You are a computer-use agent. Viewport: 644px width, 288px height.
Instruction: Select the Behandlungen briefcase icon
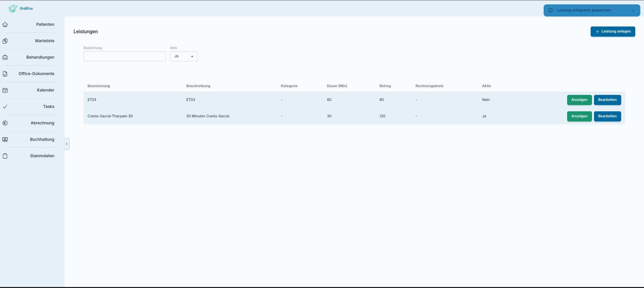pyautogui.click(x=5, y=57)
